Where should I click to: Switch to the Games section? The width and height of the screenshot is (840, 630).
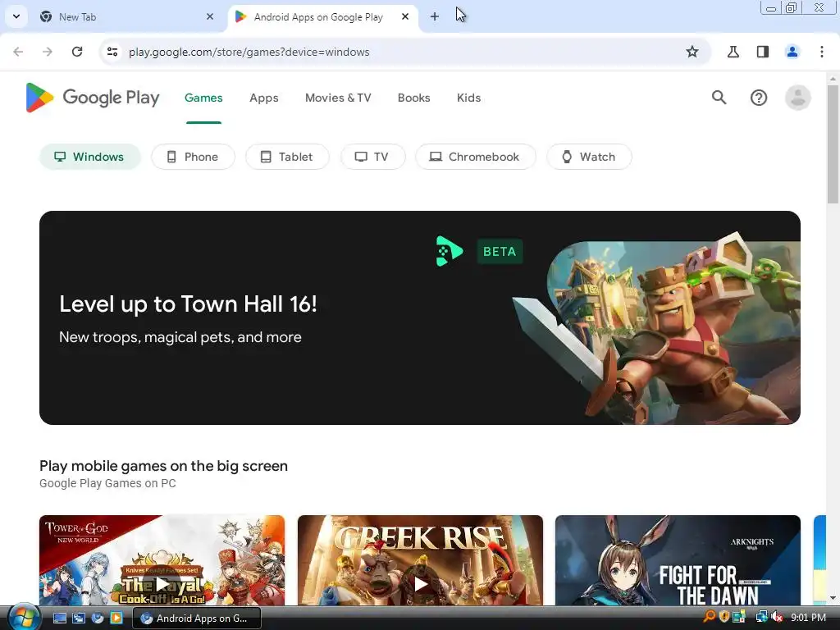[203, 98]
